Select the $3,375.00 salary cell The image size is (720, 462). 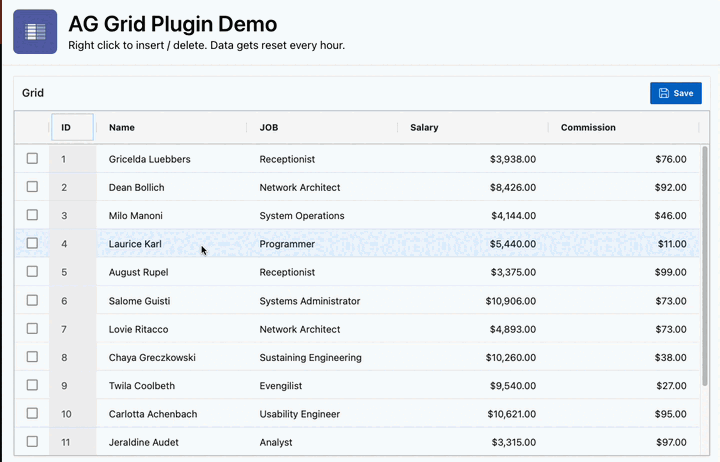(473, 272)
